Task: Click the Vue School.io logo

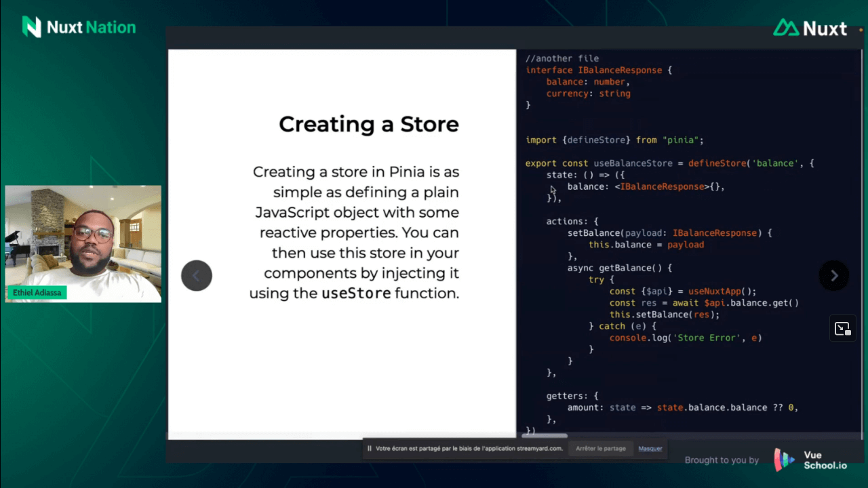Action: click(811, 460)
